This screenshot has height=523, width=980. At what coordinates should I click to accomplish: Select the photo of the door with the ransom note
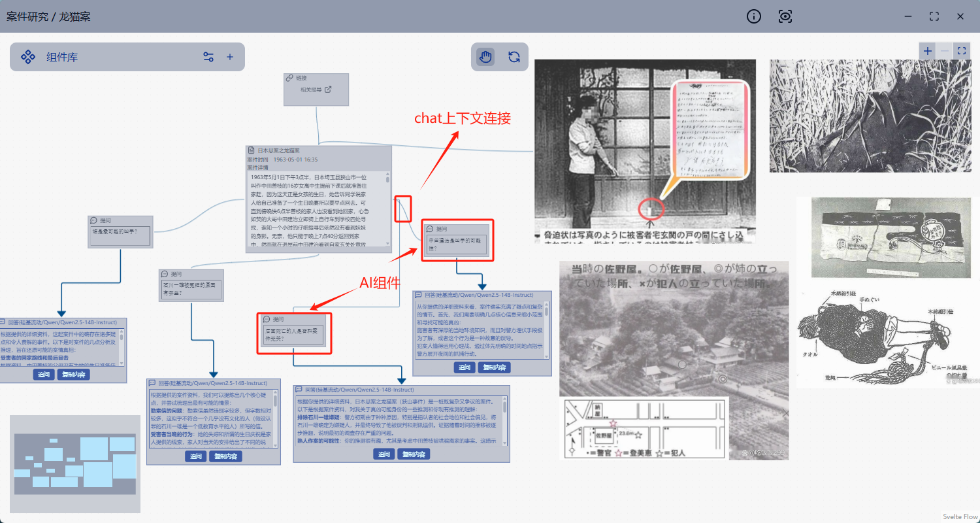click(645, 151)
